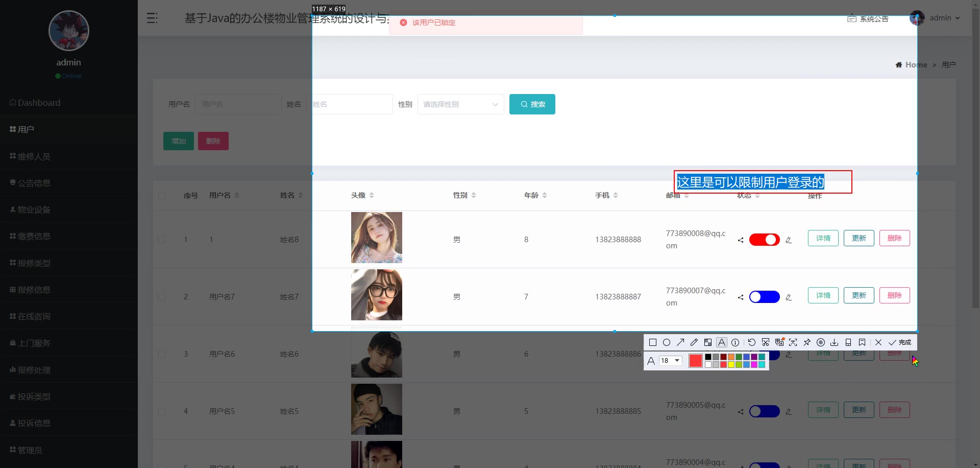Select the arrow annotation tool
This screenshot has width=980, height=468.
click(680, 342)
